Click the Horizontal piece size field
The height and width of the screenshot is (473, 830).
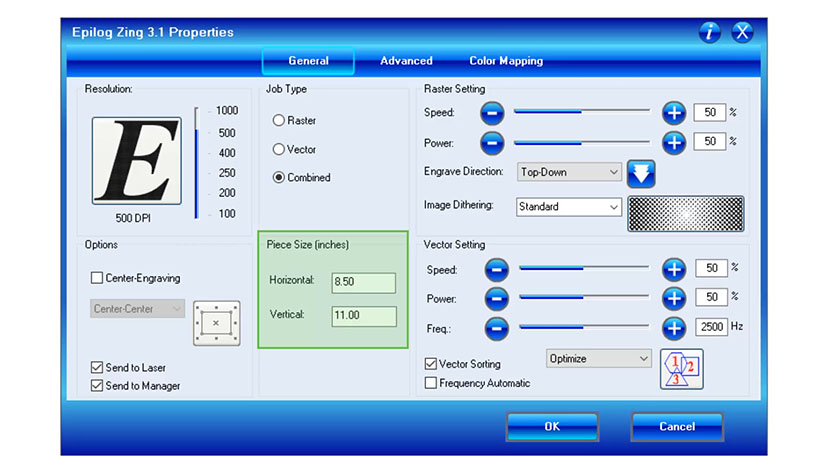pyautogui.click(x=363, y=282)
